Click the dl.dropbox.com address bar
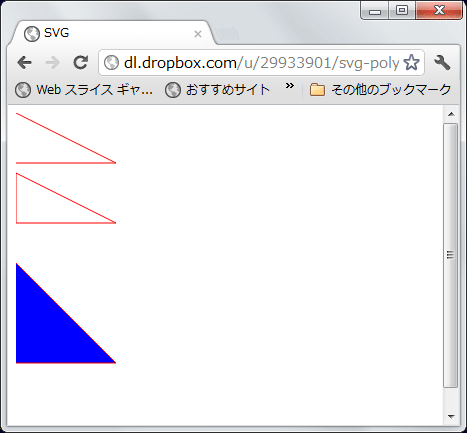Screen dimensions: 467x433 coord(261,63)
